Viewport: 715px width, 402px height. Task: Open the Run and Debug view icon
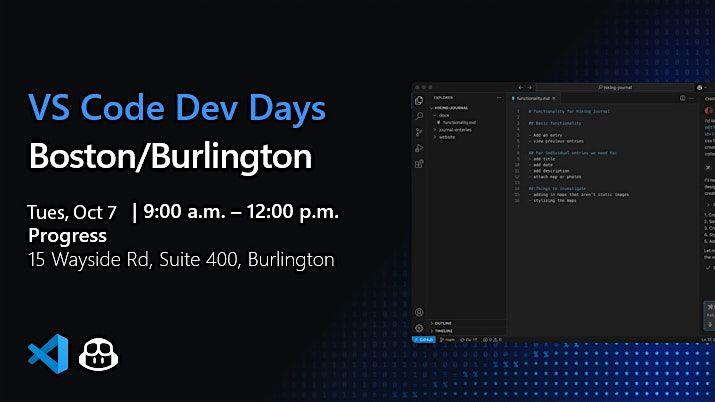419,147
